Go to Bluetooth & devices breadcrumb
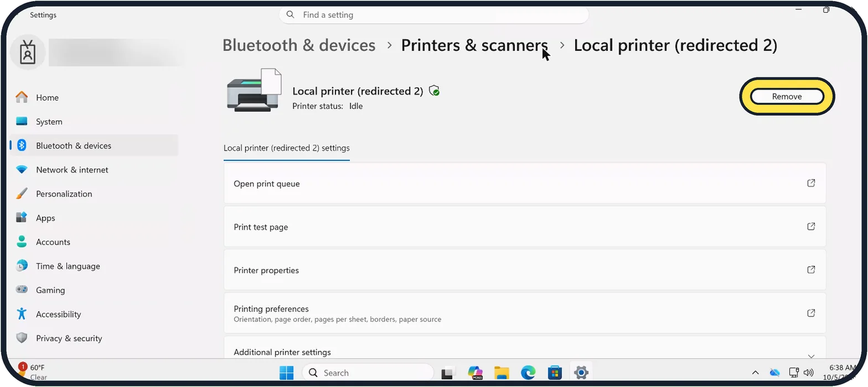868x387 pixels. coord(299,45)
